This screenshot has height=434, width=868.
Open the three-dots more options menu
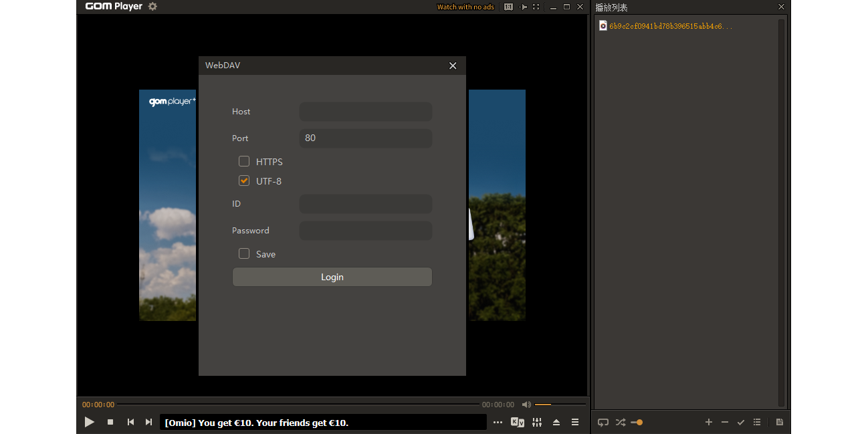(x=498, y=422)
